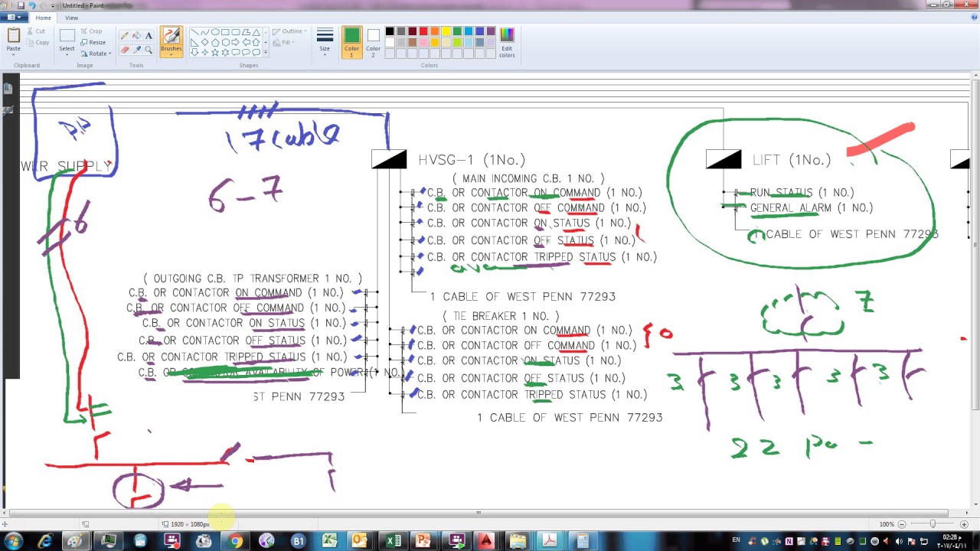Select the Eraser tool
Viewport: 980px width, 551px height.
point(124,50)
